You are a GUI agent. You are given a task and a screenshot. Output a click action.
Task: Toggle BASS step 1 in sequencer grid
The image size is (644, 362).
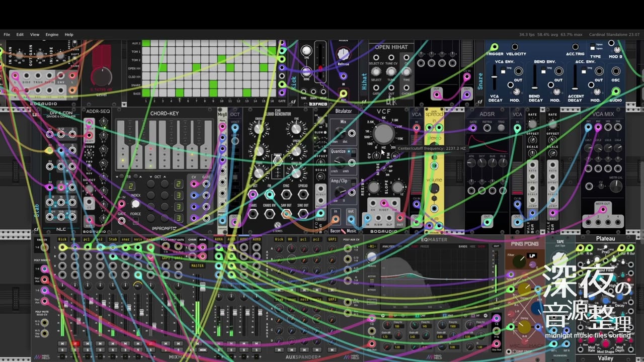pyautogui.click(x=146, y=93)
